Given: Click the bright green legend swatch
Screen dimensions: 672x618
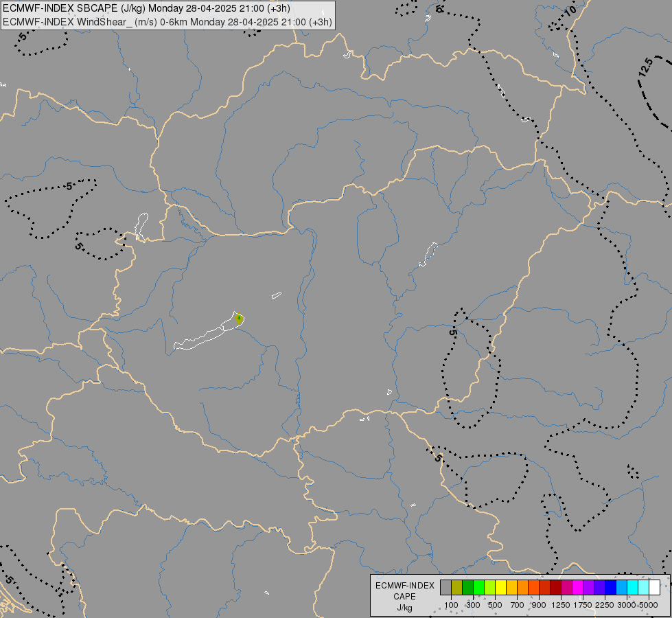Looking at the screenshot, I should pyautogui.click(x=478, y=588).
